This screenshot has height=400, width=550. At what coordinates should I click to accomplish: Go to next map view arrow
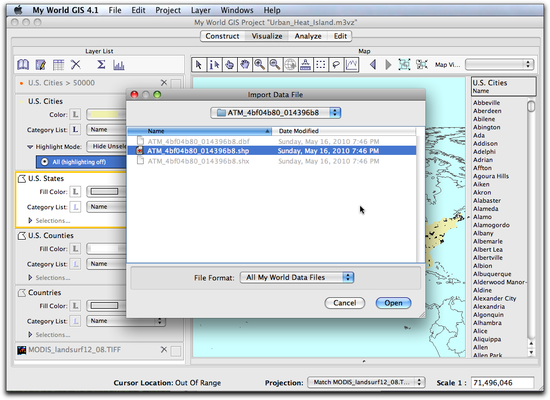(x=388, y=65)
